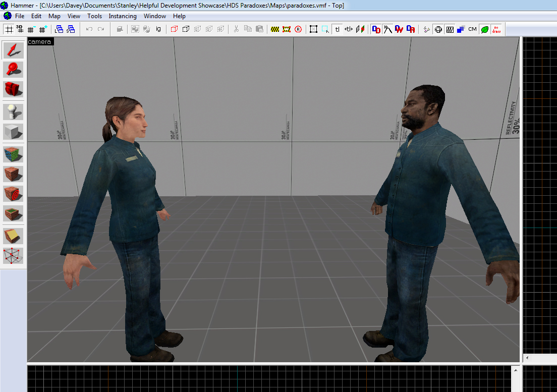
Task: Toggle the 2D grid display
Action: [x=9, y=29]
